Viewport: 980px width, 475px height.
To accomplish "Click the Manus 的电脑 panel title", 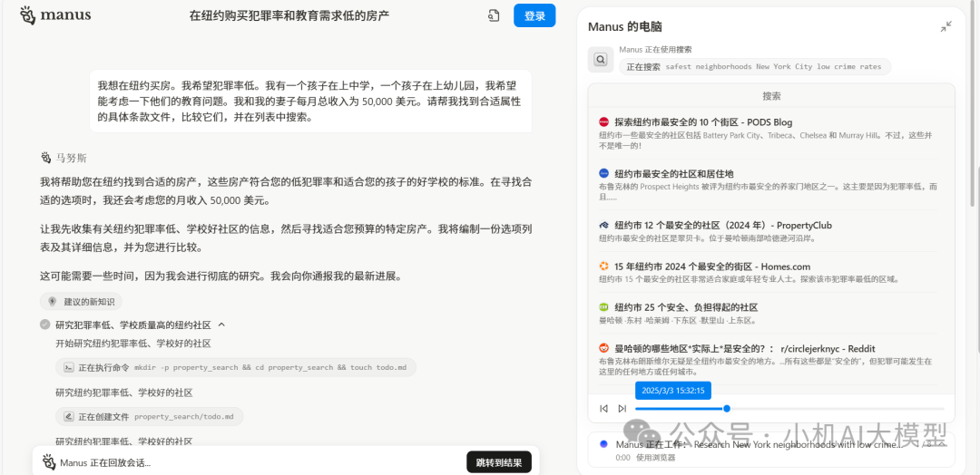I will click(625, 27).
